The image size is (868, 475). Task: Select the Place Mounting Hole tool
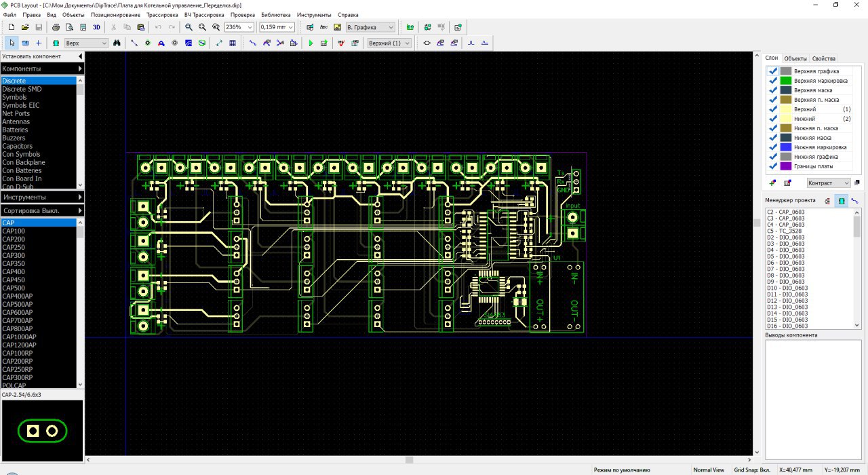[174, 43]
